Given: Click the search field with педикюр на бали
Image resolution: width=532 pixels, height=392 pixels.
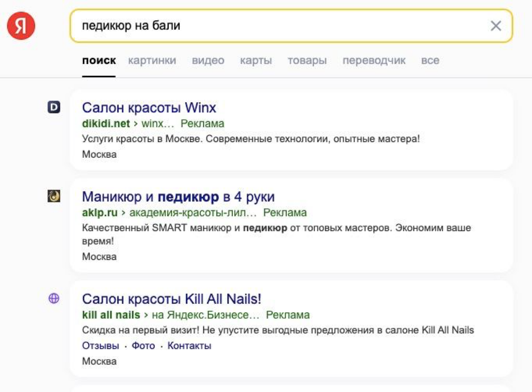Looking at the screenshot, I should point(291,26).
